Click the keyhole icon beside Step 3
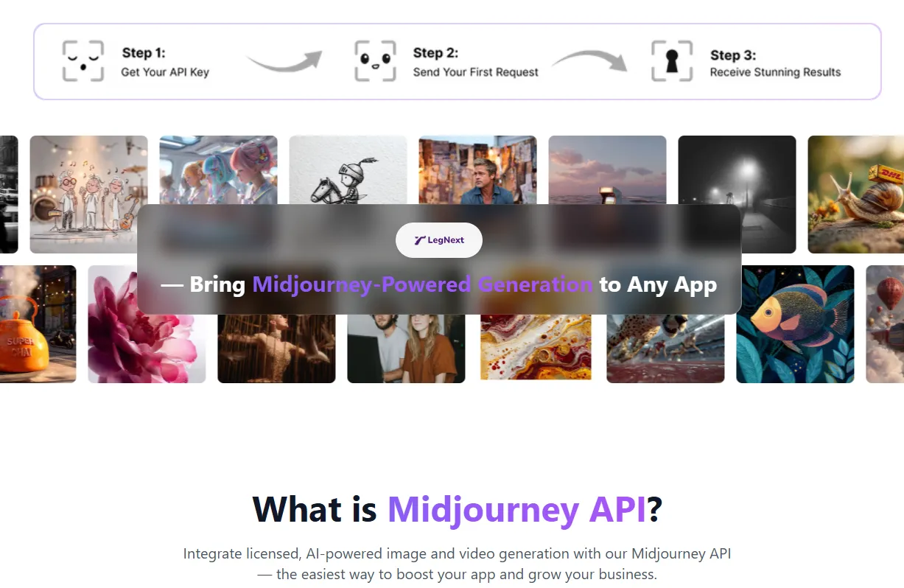The image size is (904, 588). [x=671, y=61]
